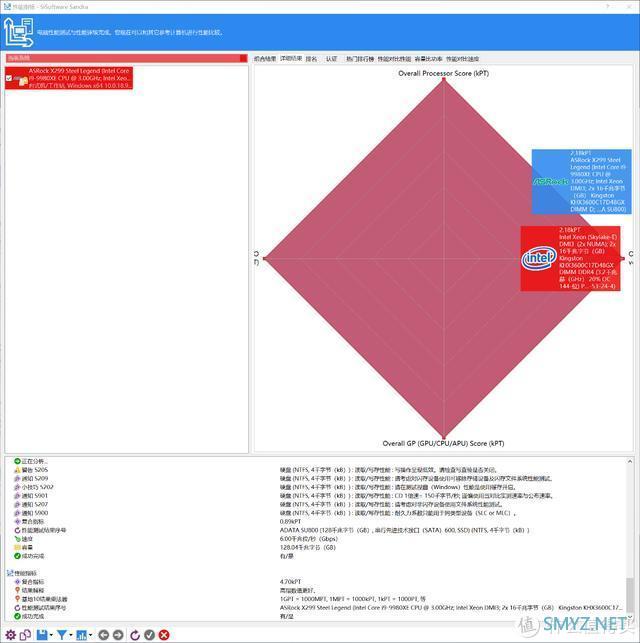
Task: Switch to the 热门排行榜 tab
Action: (x=360, y=59)
